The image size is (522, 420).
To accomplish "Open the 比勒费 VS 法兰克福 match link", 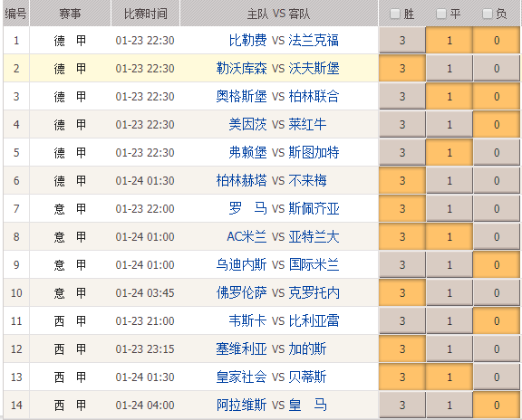I will coord(284,40).
